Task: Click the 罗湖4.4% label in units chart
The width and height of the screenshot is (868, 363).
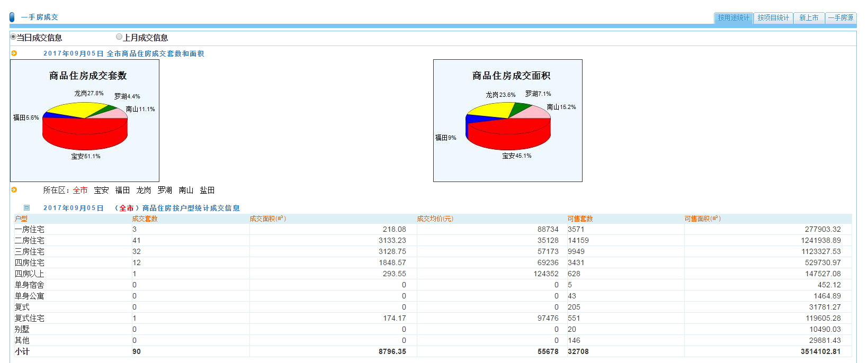Action: click(127, 96)
